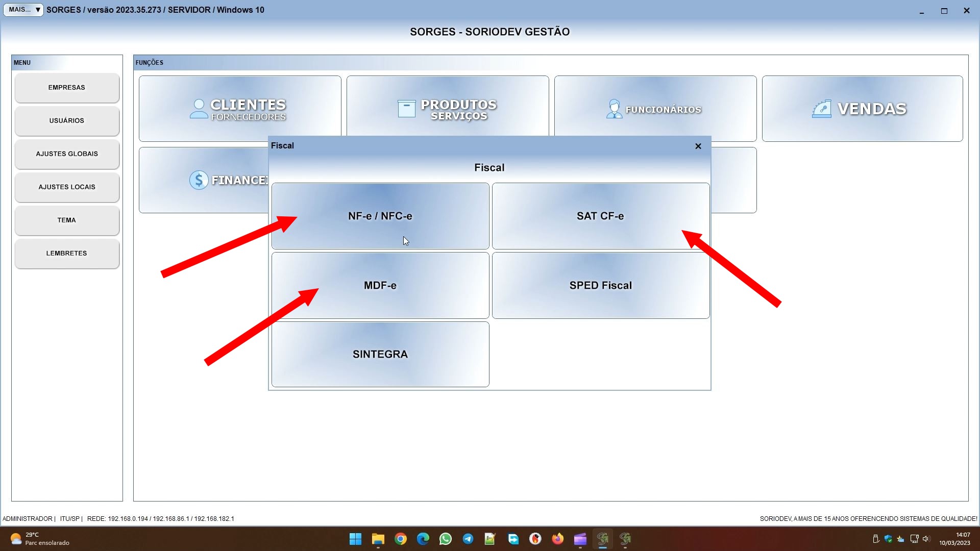Screen dimensions: 980x551
Task: Open Telegram from the taskbar
Action: pos(468,539)
